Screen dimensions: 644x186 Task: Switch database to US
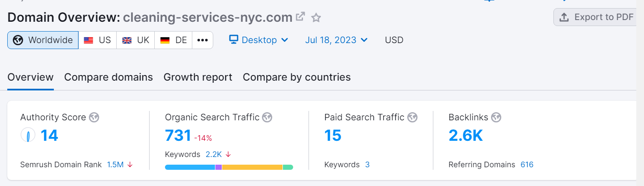(x=97, y=40)
